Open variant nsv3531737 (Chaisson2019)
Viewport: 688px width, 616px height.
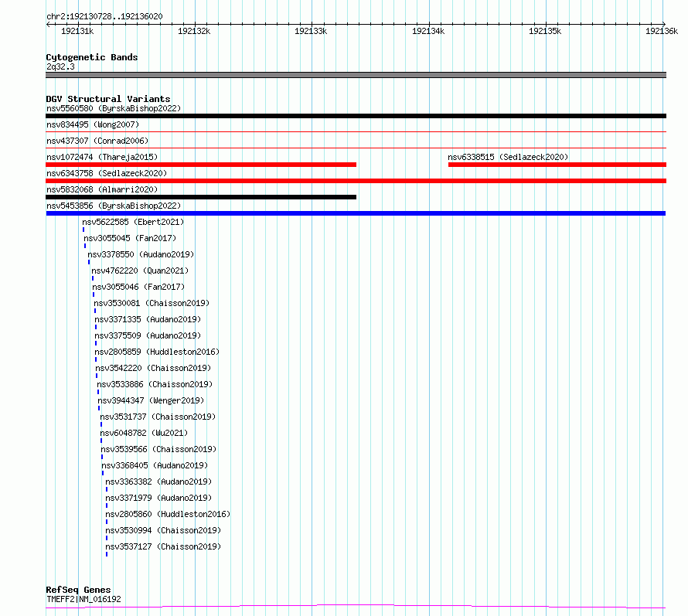click(158, 417)
